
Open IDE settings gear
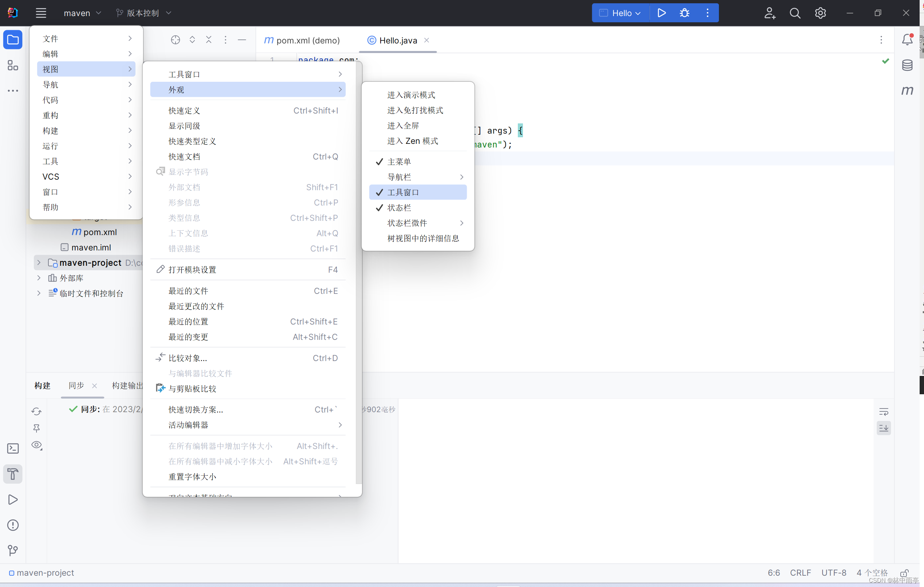tap(820, 13)
